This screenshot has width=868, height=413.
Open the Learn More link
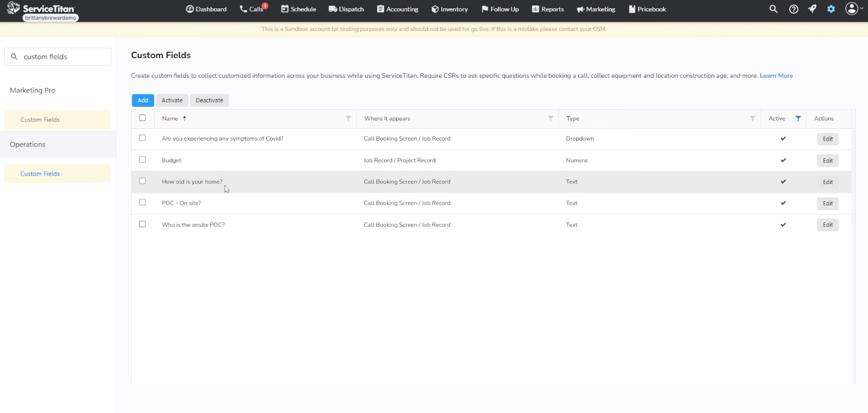coord(776,75)
